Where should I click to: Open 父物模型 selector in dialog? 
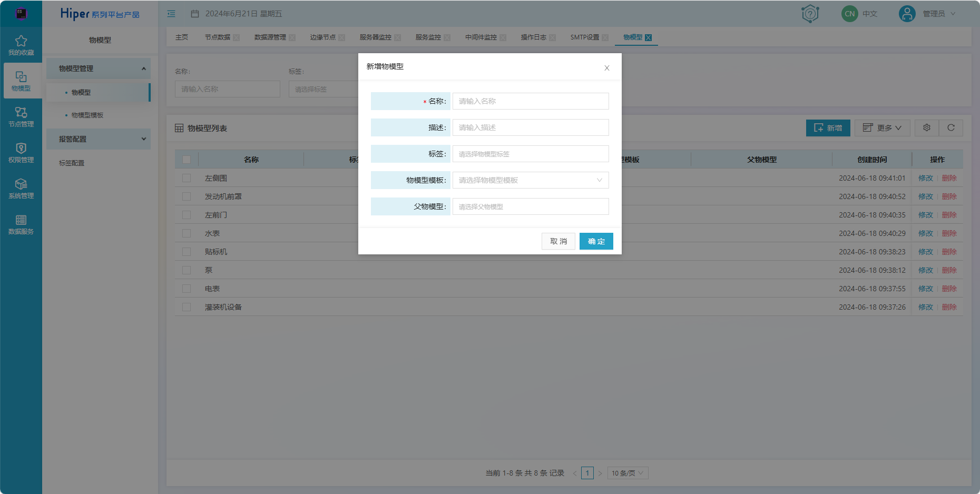[531, 206]
